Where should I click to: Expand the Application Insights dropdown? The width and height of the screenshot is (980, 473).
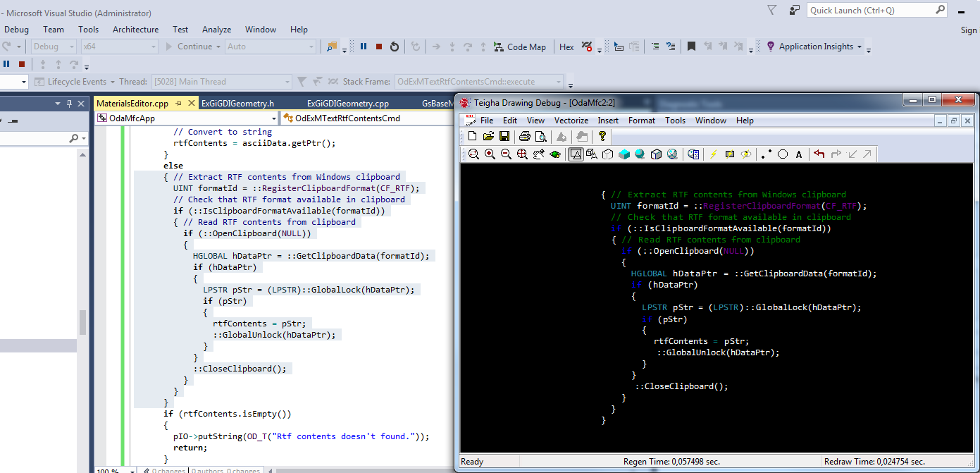point(860,47)
